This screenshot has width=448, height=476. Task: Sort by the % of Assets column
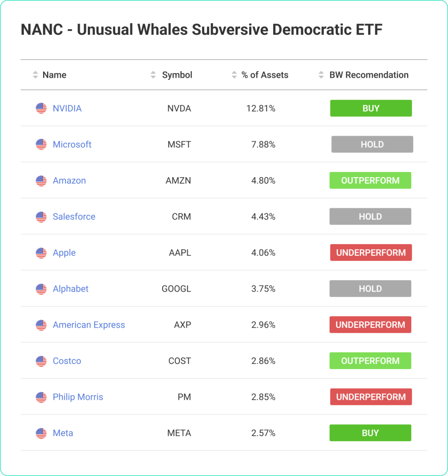pos(233,74)
